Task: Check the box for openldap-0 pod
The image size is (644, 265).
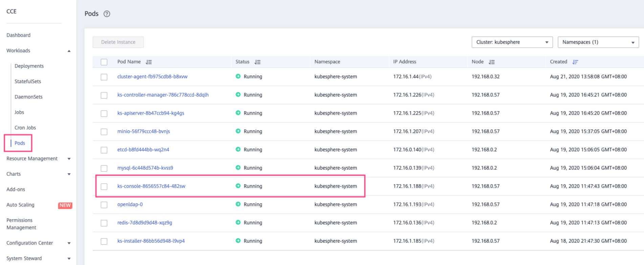Action: tap(104, 205)
